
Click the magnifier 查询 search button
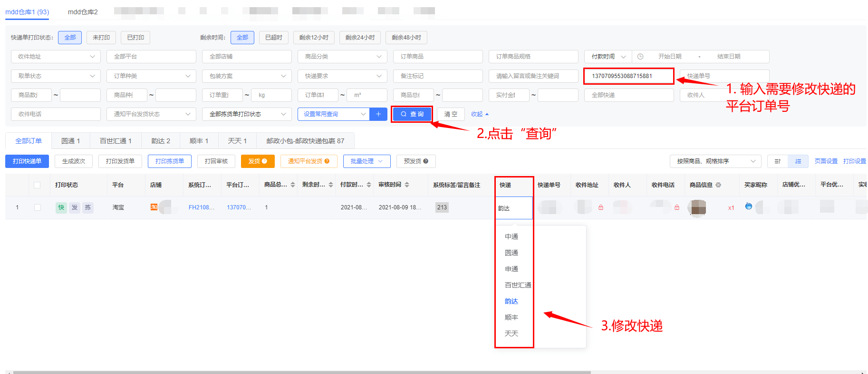pyautogui.click(x=412, y=114)
